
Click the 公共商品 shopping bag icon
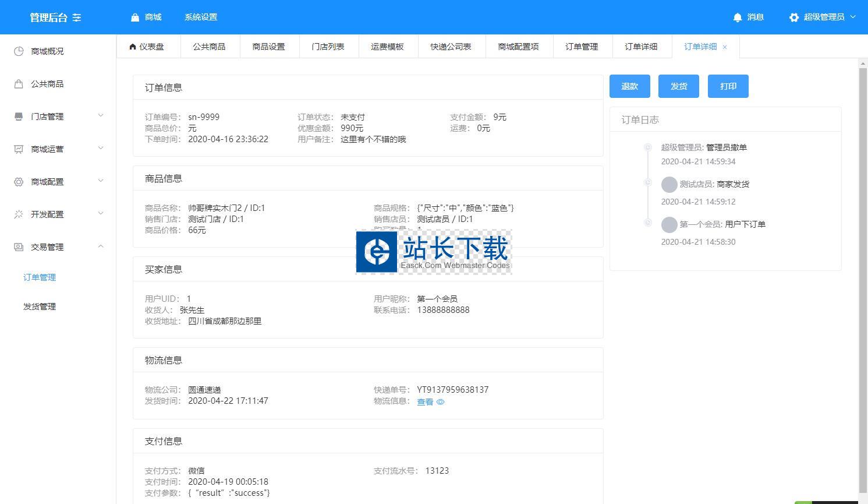pos(19,84)
